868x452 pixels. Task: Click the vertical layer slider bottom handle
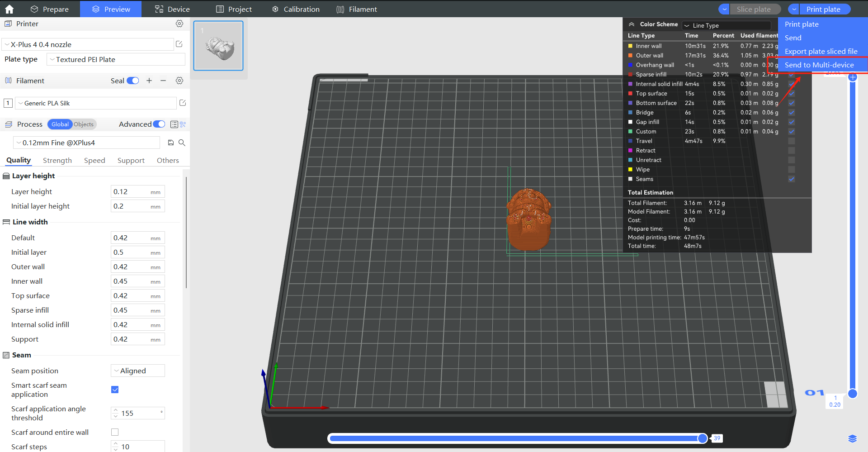coord(853,393)
